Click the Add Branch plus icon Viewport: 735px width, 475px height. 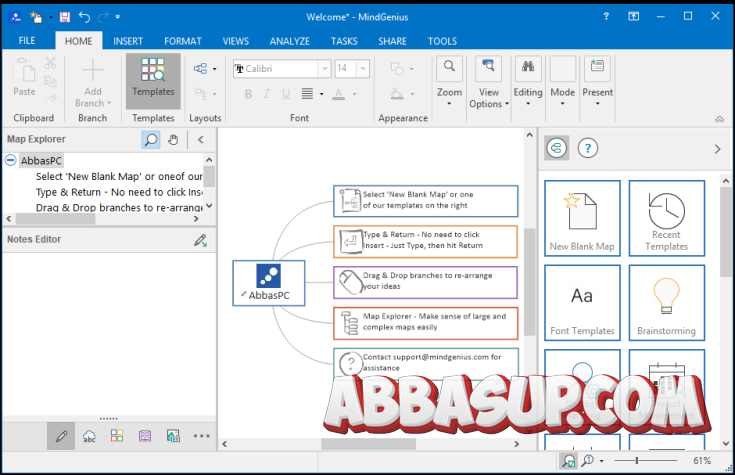click(93, 70)
